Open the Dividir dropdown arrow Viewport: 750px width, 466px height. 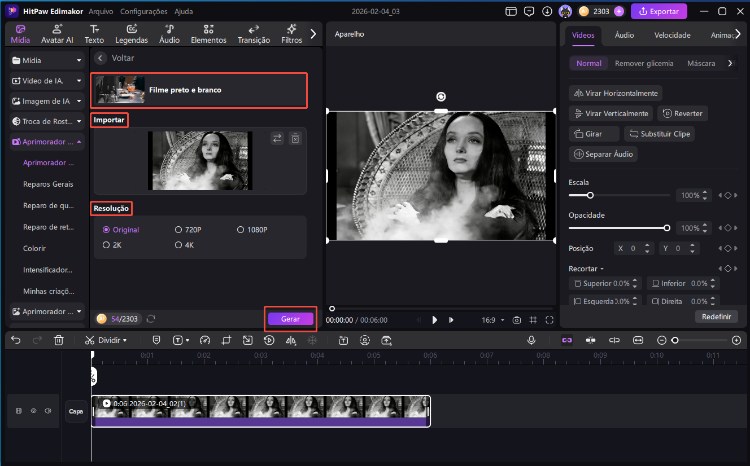125,340
